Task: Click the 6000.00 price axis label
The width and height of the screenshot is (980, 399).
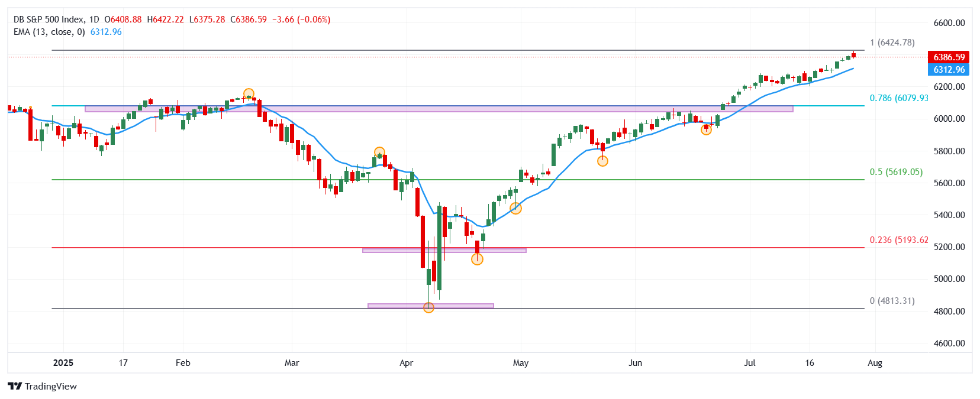Action: click(949, 119)
